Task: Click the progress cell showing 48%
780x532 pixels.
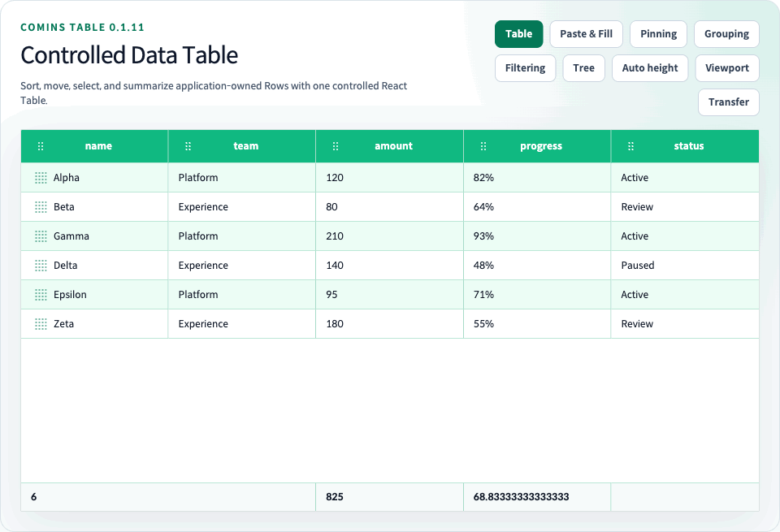Action: click(x=537, y=266)
